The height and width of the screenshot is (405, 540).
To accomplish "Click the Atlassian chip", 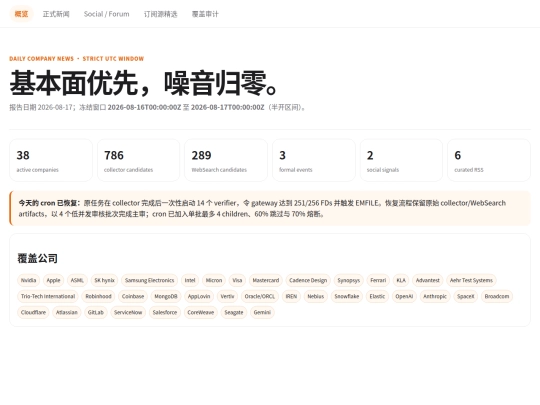I will pos(67,312).
